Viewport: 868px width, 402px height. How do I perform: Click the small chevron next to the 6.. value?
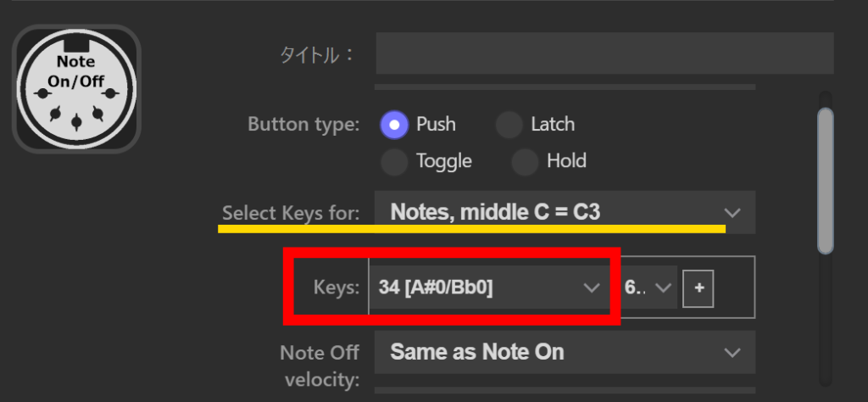pos(664,288)
